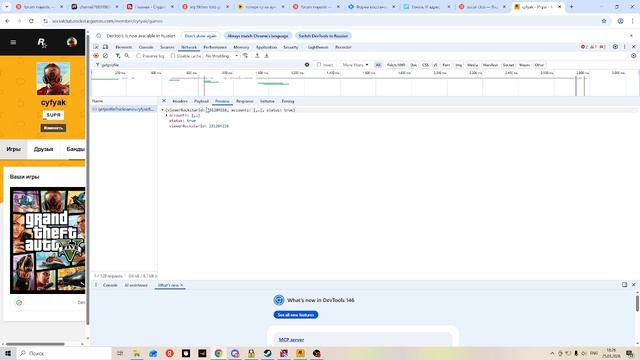This screenshot has height=360, width=640.
Task: Open DevTools settings gear
Action: click(615, 47)
